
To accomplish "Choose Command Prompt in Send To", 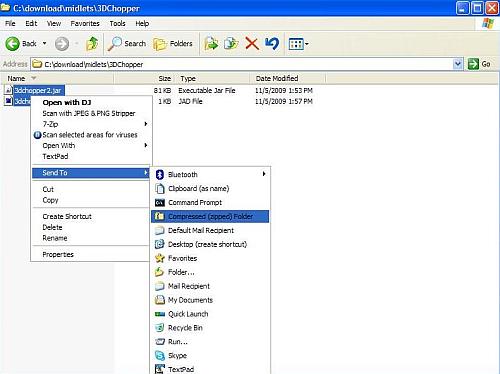I will point(210,202).
